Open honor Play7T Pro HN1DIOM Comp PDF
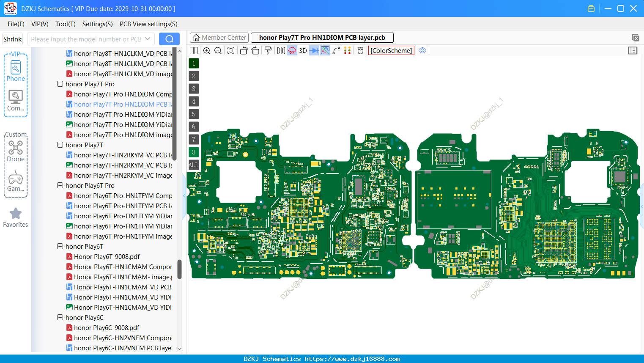 point(119,94)
